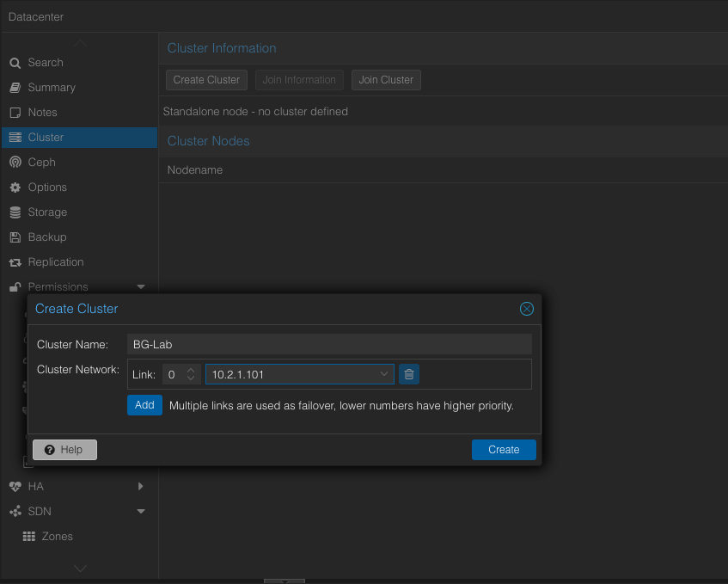The image size is (728, 584).
Task: Delete link 0 with the trash icon
Action: click(x=409, y=374)
